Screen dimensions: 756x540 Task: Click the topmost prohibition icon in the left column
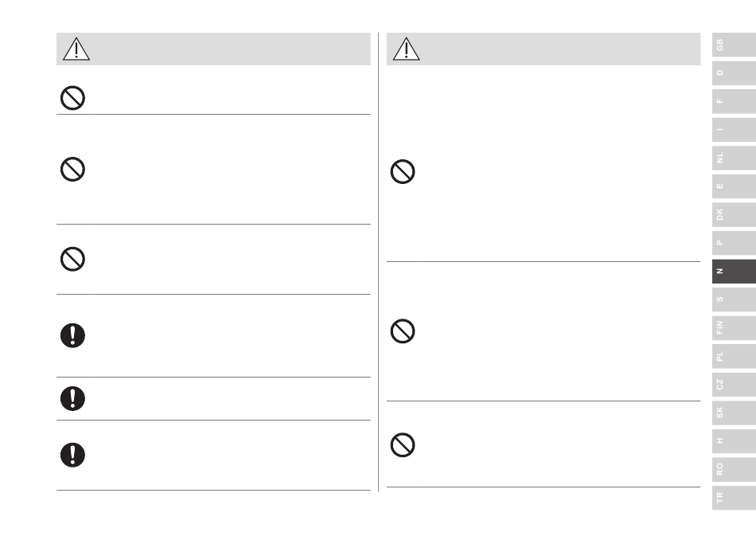[x=72, y=98]
